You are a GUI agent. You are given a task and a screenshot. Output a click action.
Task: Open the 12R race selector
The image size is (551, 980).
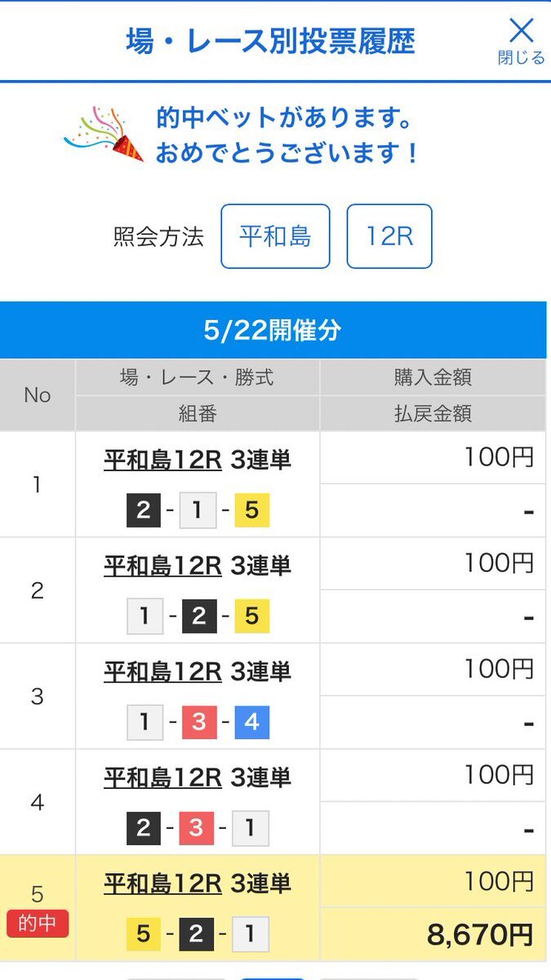click(389, 236)
